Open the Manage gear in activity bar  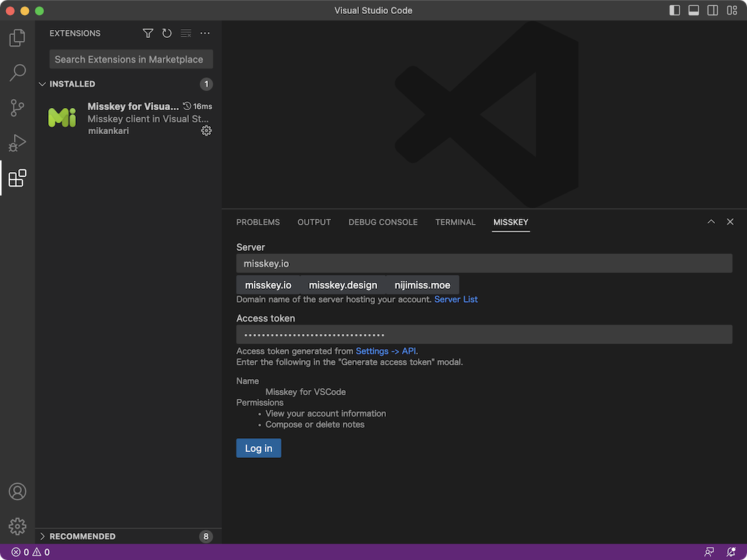click(18, 526)
